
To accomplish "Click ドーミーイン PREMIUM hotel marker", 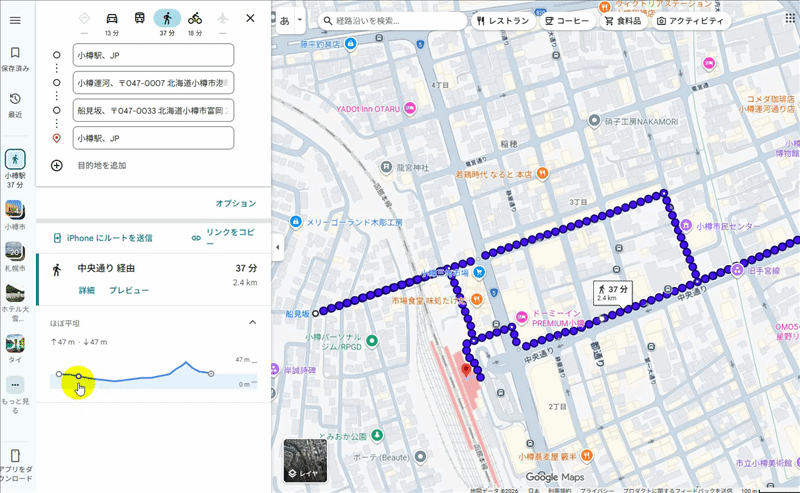I will click(x=521, y=317).
